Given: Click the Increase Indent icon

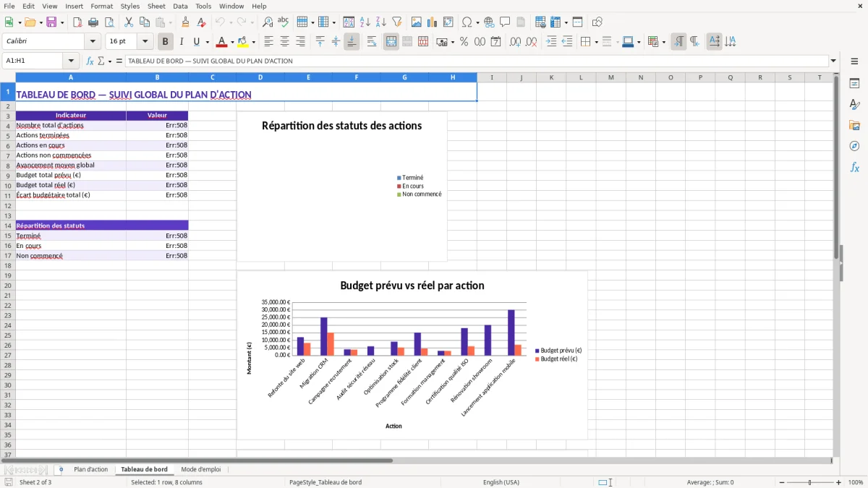Looking at the screenshot, I should [x=551, y=42].
